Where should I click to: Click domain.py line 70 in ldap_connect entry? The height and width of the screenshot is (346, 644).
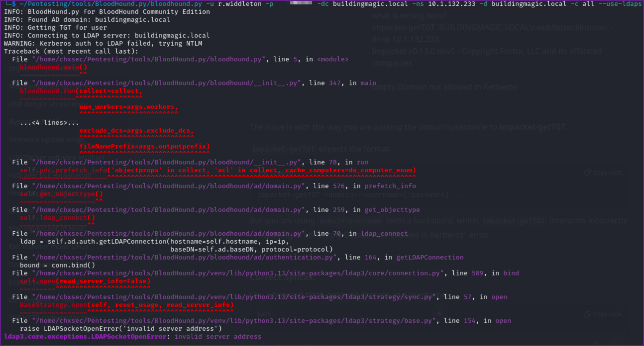pyautogui.click(x=210, y=234)
